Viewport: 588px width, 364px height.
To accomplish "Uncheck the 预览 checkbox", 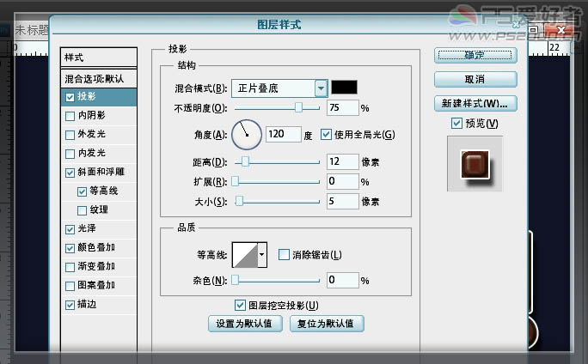I will point(456,124).
